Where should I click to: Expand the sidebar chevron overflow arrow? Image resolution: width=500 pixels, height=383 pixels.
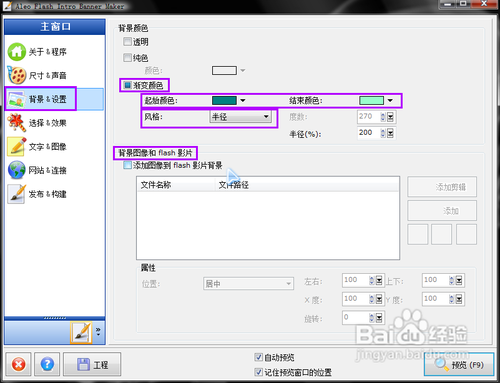point(98,331)
